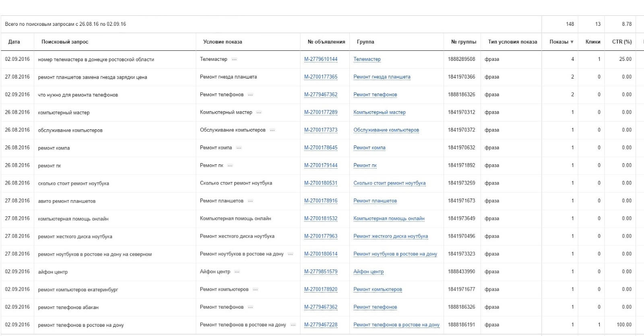
Task: Open ellipsis after Обслуживание компьютеров condition
Action: pyautogui.click(x=272, y=131)
